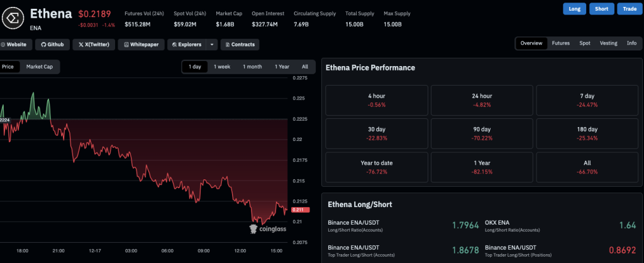Image resolution: width=644 pixels, height=263 pixels.
Task: Expand the Explorers dropdown arrow
Action: (x=211, y=45)
